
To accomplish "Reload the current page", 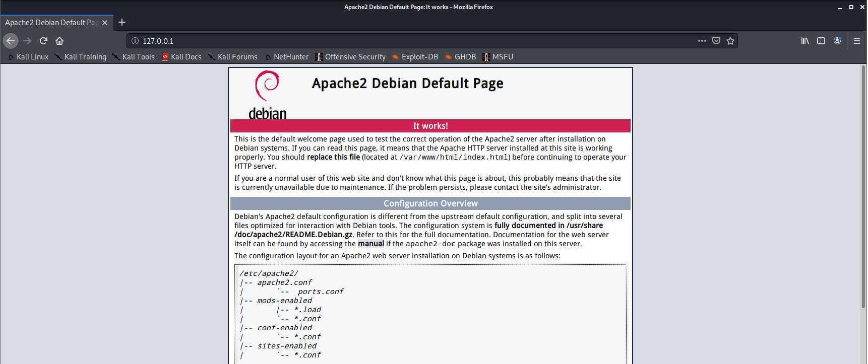I will [x=43, y=41].
